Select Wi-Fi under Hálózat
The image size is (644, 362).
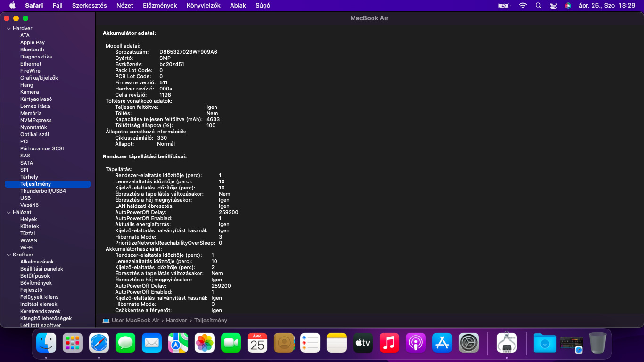coord(27,247)
